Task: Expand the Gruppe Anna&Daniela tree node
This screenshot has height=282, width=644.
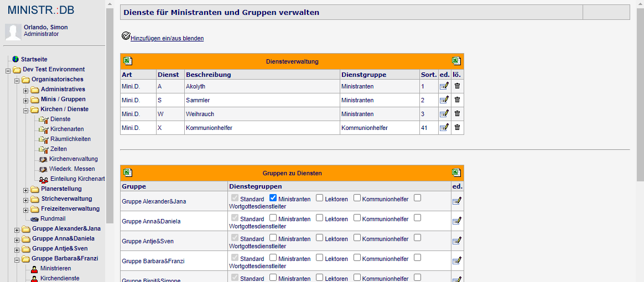Action: click(17, 239)
